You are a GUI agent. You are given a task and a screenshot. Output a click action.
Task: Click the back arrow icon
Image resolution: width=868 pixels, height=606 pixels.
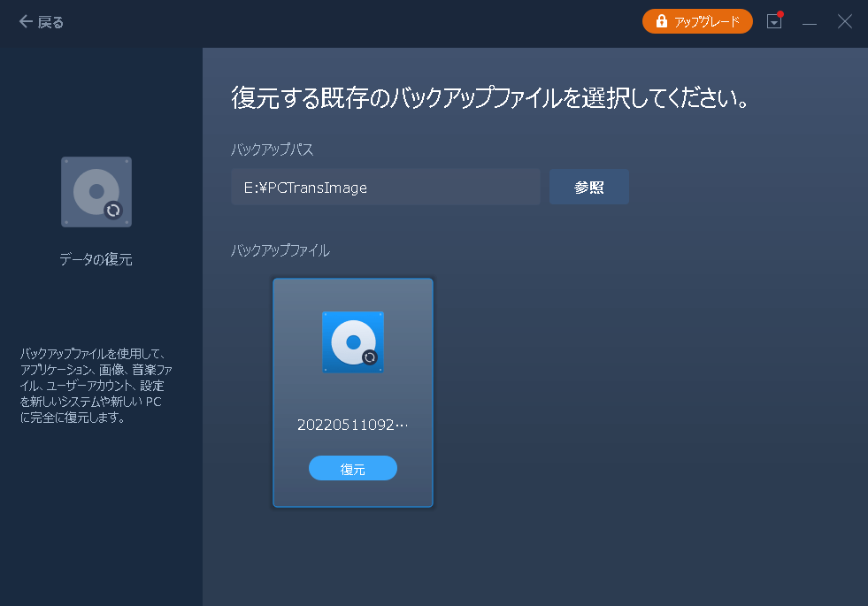coord(26,22)
